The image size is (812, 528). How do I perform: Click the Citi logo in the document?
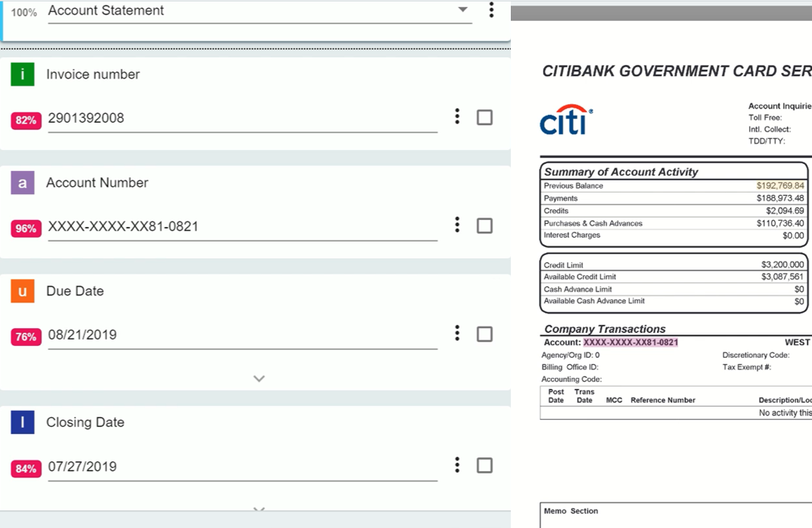(566, 120)
